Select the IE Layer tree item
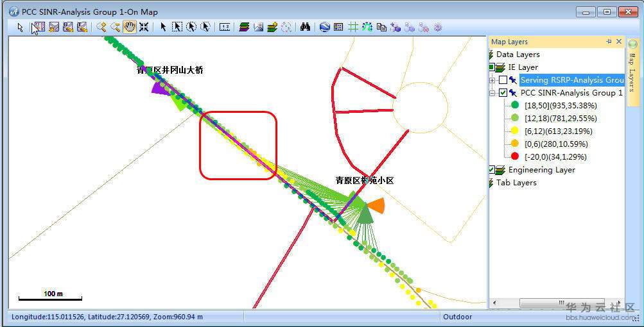The height and width of the screenshot is (327, 644). (523, 67)
